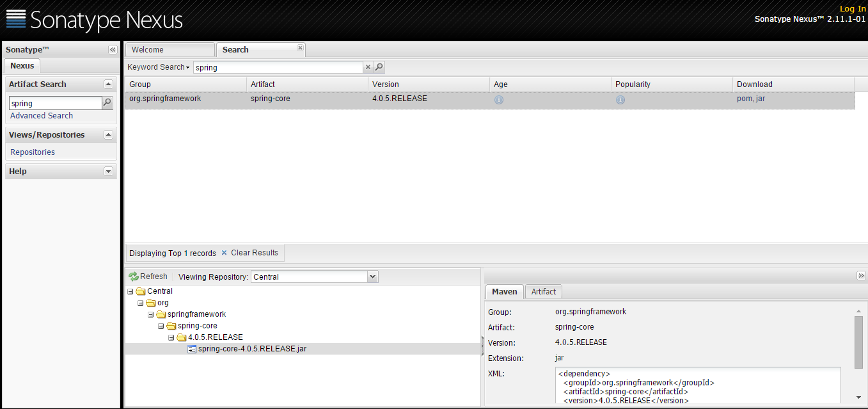This screenshot has width=868, height=409.
Task: Click the Clear Results X icon
Action: (224, 253)
